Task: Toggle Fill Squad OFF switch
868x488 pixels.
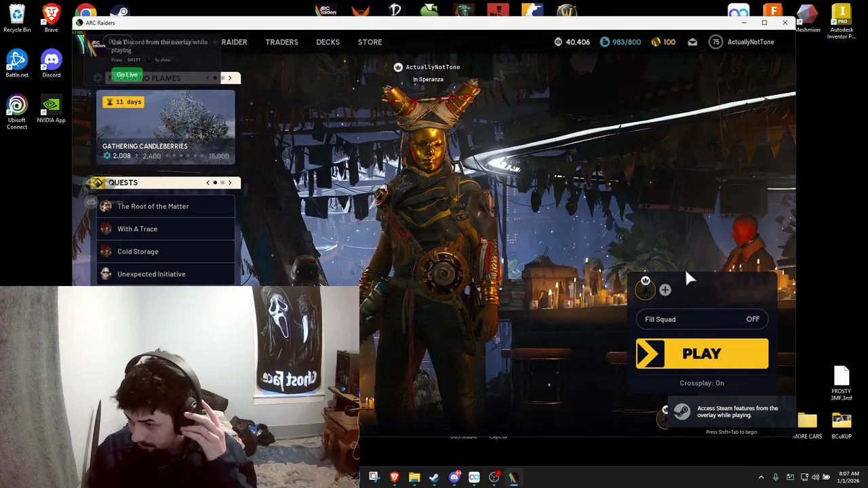Action: coord(702,319)
